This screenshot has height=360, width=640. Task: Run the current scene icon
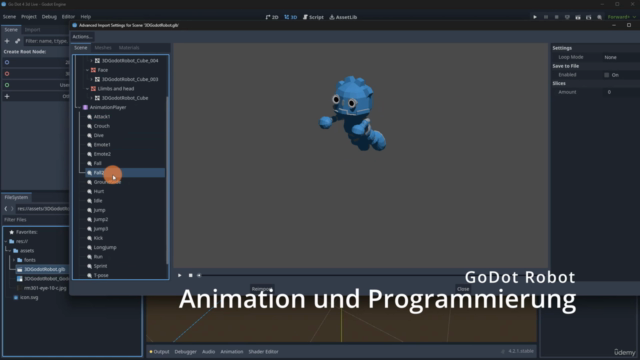coord(578,17)
